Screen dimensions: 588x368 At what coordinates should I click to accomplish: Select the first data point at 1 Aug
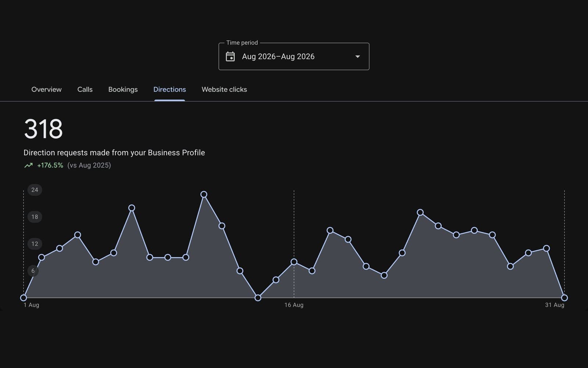coord(24,298)
